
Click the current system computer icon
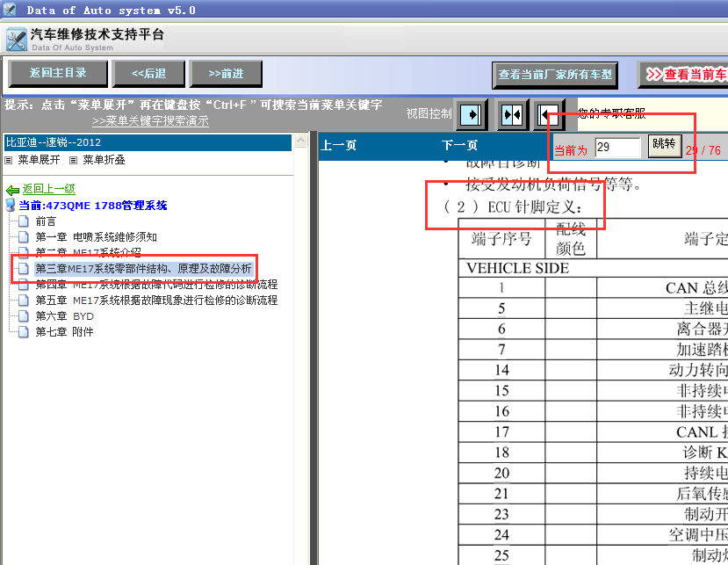(11, 205)
